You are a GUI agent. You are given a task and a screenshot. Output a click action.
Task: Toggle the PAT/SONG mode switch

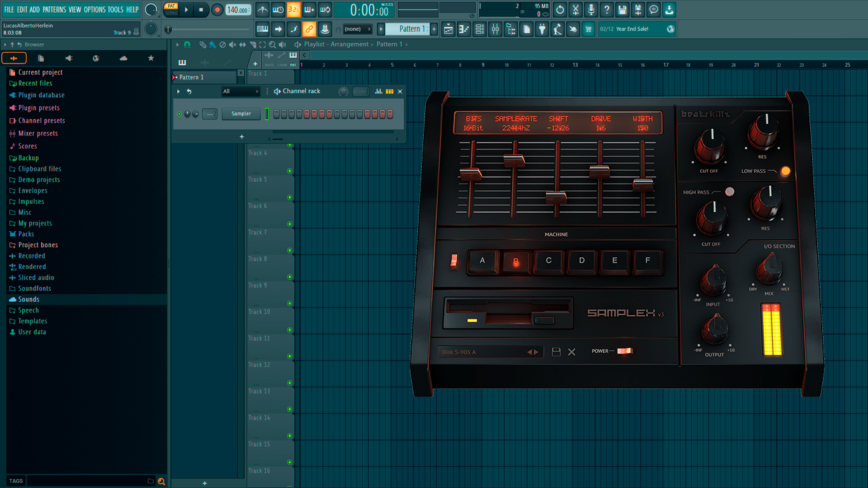[x=172, y=10]
